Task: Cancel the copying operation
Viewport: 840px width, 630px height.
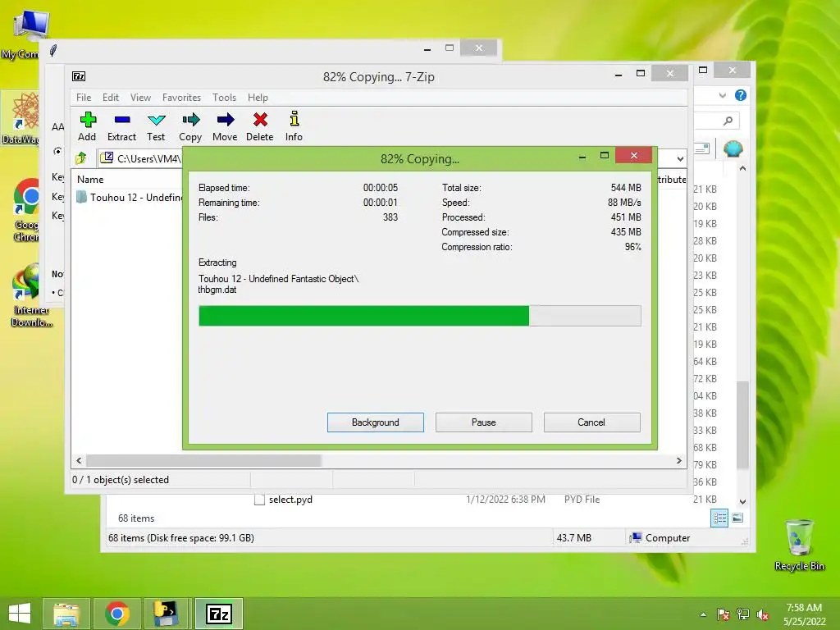Action: [592, 422]
